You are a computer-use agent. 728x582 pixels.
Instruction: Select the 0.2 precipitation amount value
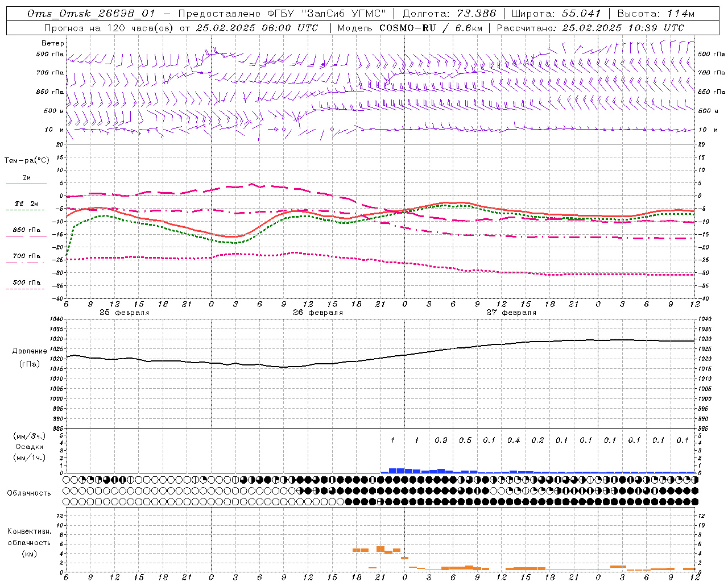click(x=537, y=440)
